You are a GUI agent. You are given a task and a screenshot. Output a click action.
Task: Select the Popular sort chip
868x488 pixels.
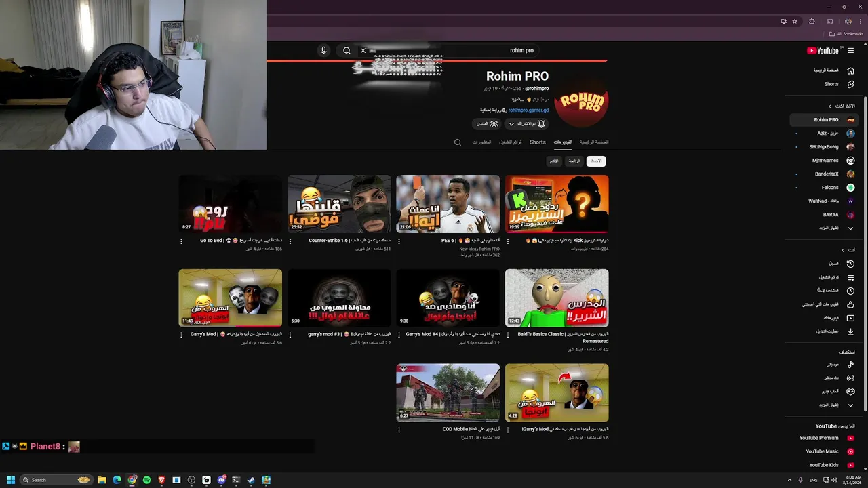[574, 161]
